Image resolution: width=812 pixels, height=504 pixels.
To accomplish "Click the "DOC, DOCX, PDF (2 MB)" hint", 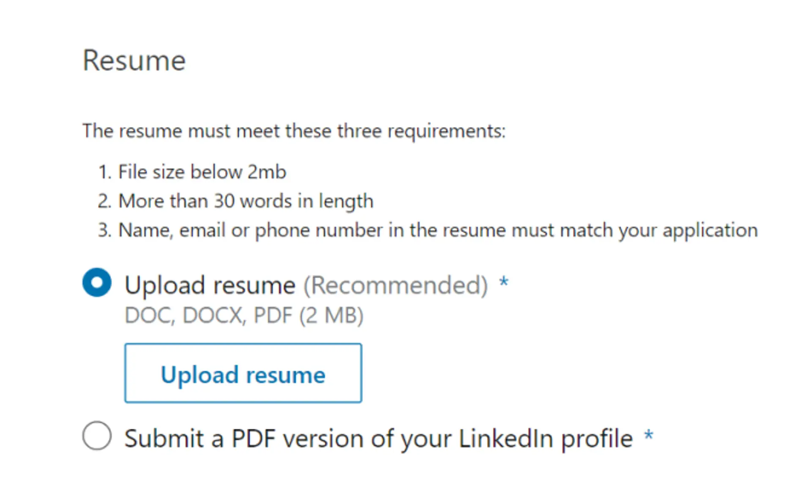I will tap(244, 315).
